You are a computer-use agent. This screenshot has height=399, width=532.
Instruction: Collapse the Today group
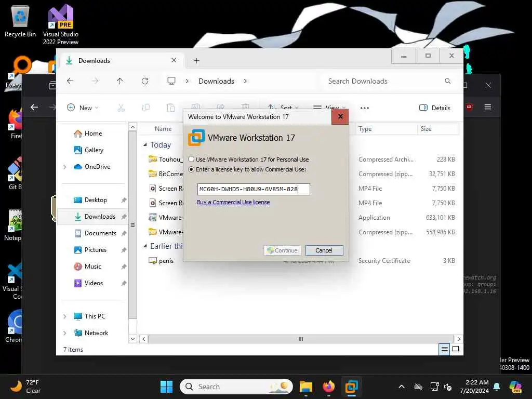[x=145, y=145]
